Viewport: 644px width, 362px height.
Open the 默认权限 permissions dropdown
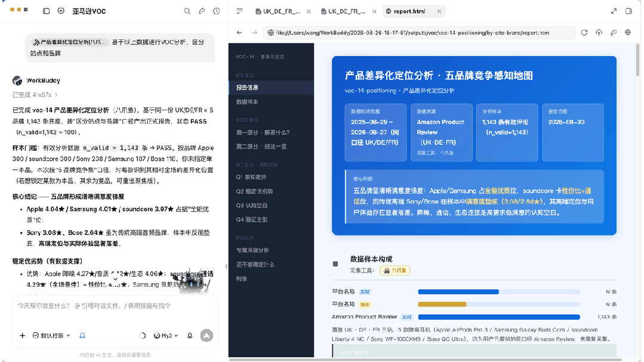click(x=51, y=336)
